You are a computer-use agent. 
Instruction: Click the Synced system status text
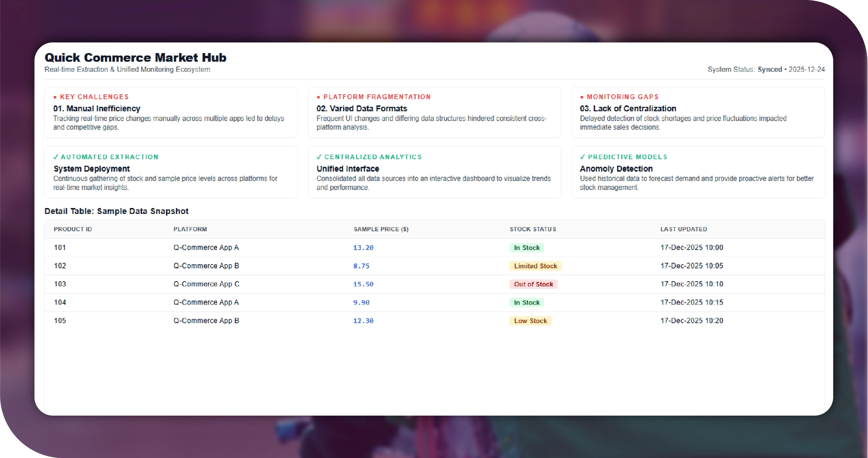(x=770, y=69)
